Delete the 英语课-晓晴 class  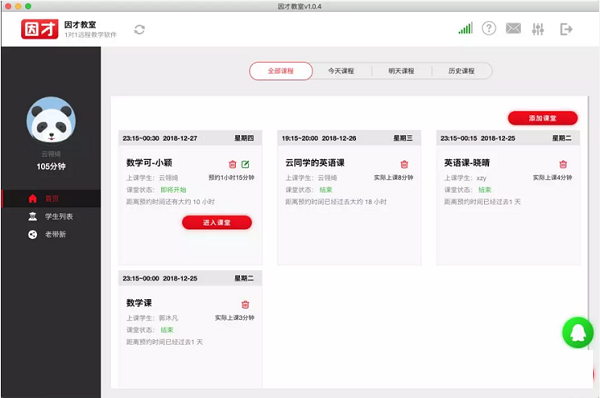click(563, 165)
